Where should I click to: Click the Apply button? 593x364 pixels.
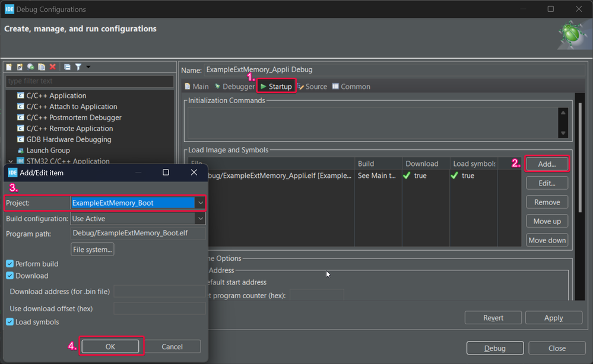[554, 318]
